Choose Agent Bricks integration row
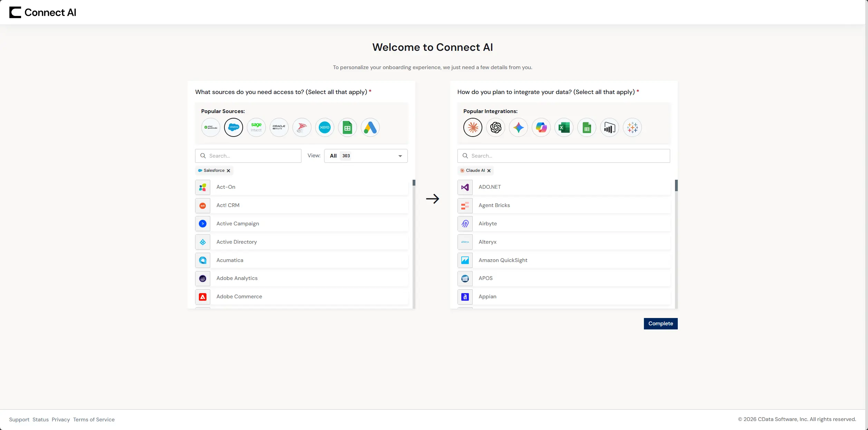 pyautogui.click(x=563, y=205)
